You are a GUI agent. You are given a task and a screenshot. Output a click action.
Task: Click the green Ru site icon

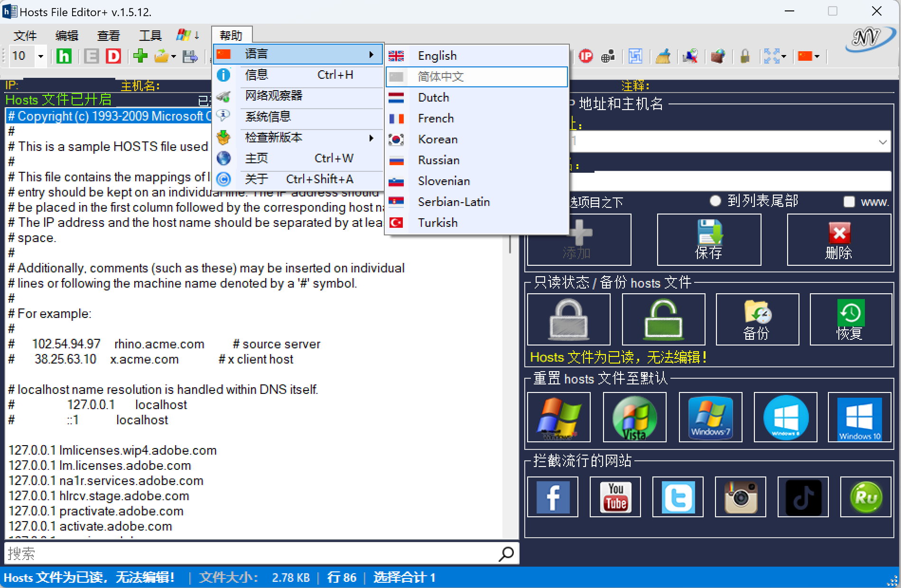pos(866,497)
